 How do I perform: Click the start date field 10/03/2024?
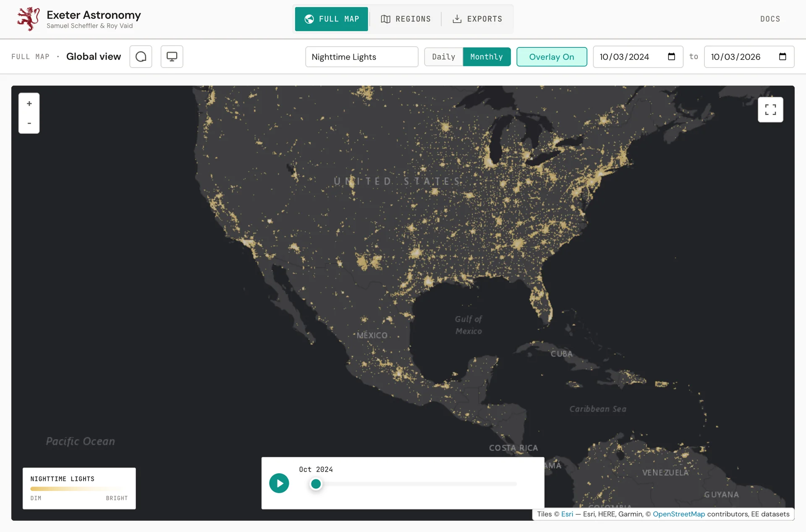638,57
